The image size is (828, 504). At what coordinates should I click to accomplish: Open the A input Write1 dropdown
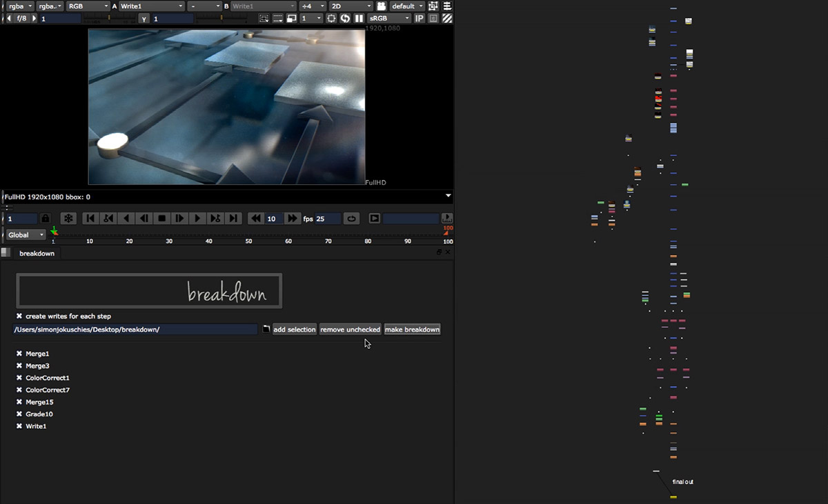click(151, 6)
